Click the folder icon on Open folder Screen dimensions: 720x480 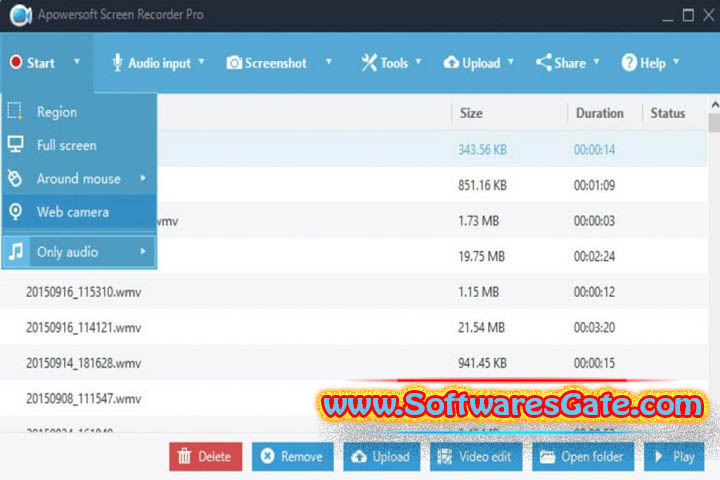pyautogui.click(x=547, y=457)
